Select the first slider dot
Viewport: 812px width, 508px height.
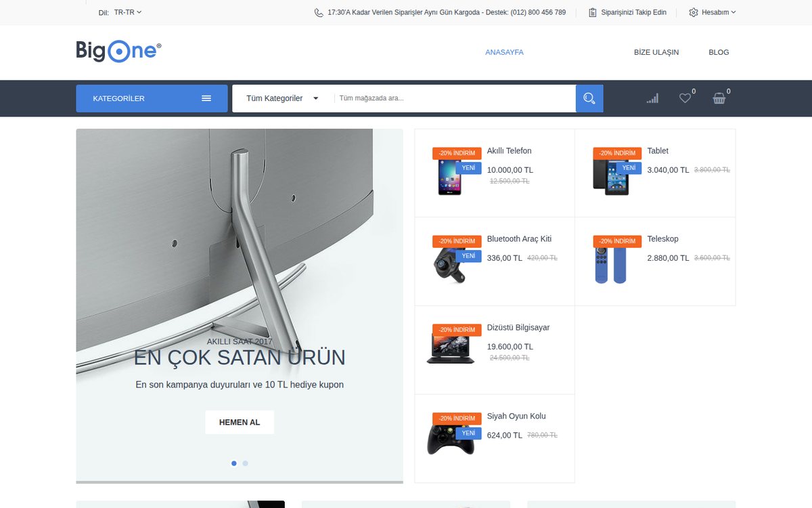pyautogui.click(x=234, y=463)
